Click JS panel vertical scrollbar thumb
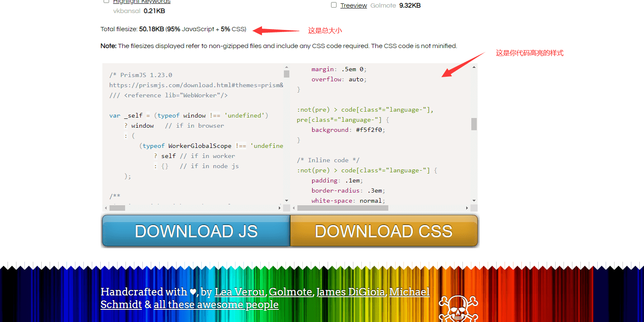The height and width of the screenshot is (322, 644). (x=286, y=74)
